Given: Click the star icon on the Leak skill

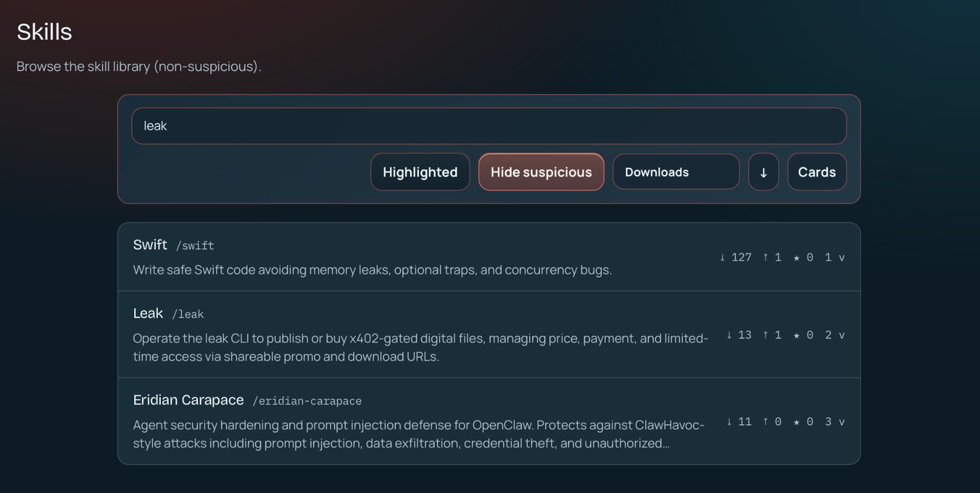Looking at the screenshot, I should pyautogui.click(x=796, y=335).
